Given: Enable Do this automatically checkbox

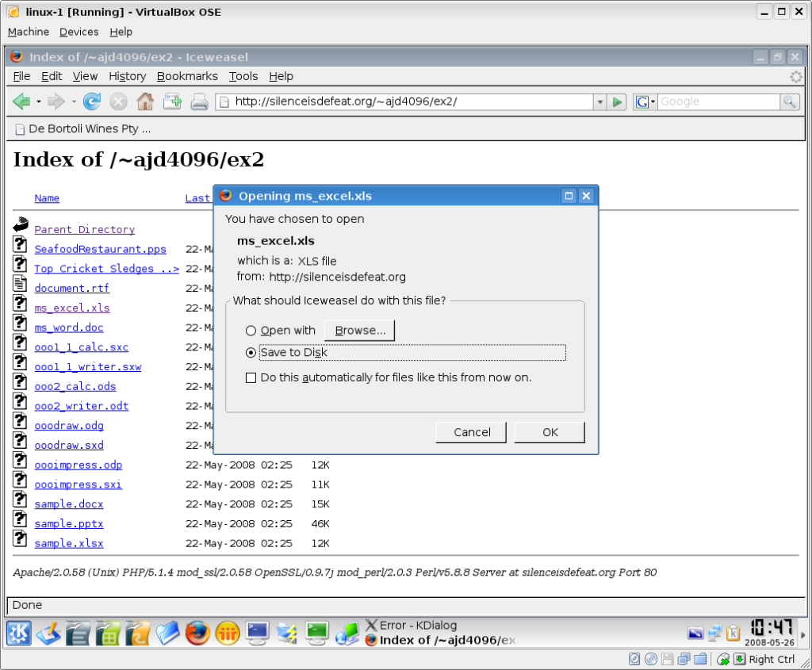Looking at the screenshot, I should pyautogui.click(x=251, y=378).
